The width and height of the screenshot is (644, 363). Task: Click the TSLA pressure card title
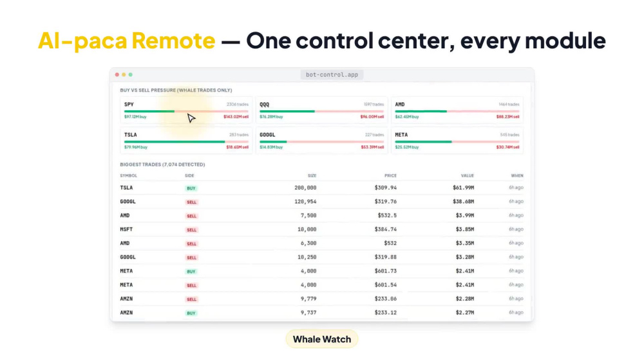131,135
